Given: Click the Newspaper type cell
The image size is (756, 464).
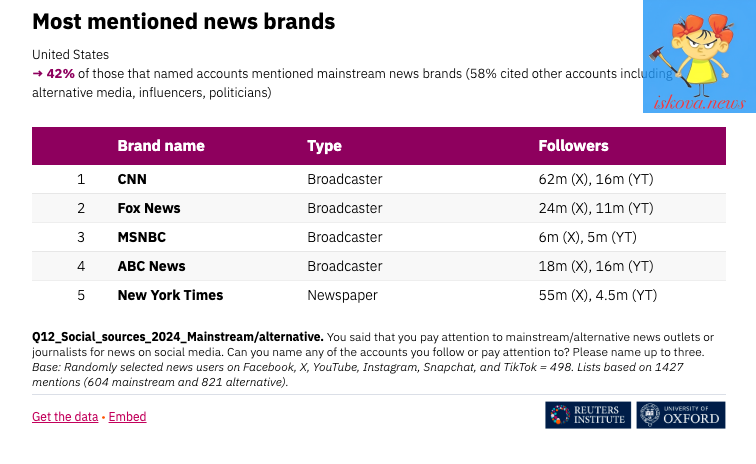Looking at the screenshot, I should [342, 295].
